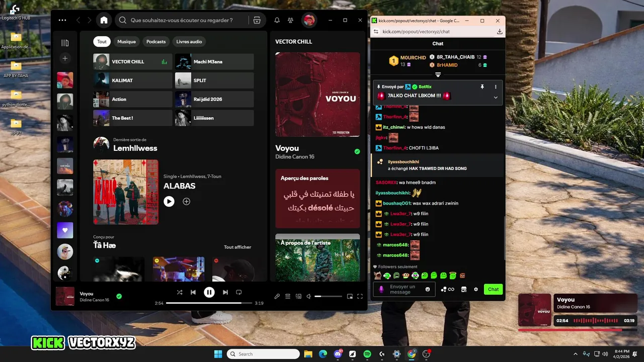
Task: Toggle lyrics microphone icon
Action: pyautogui.click(x=277, y=297)
